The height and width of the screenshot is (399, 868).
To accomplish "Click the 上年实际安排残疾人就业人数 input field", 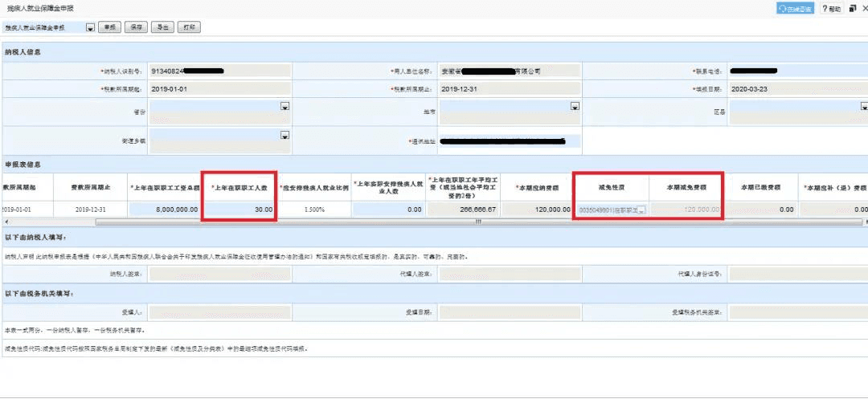I will [388, 209].
